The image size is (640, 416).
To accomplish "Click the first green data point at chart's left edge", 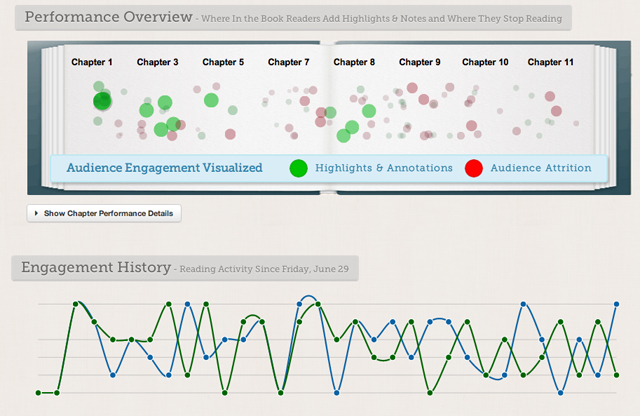I will pyautogui.click(x=38, y=392).
